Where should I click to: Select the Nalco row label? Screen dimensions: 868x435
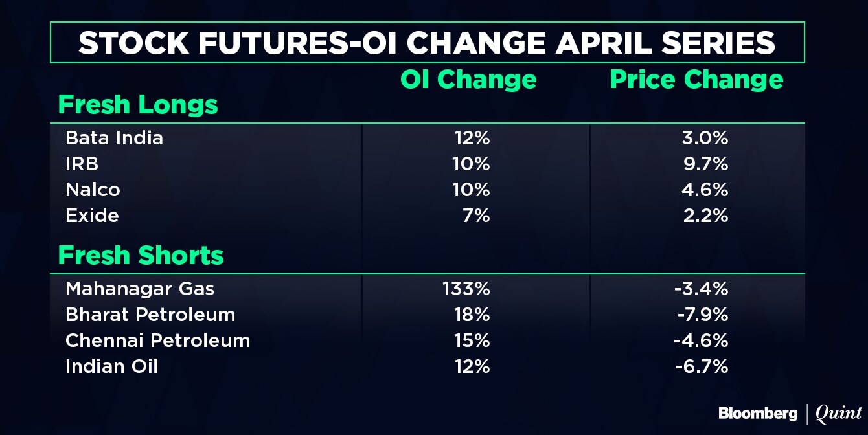coord(93,190)
